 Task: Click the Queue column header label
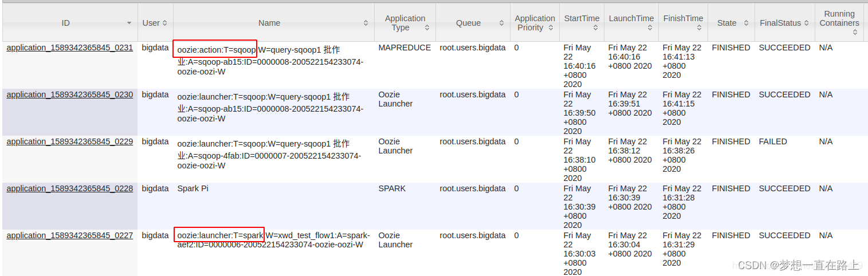click(x=468, y=23)
